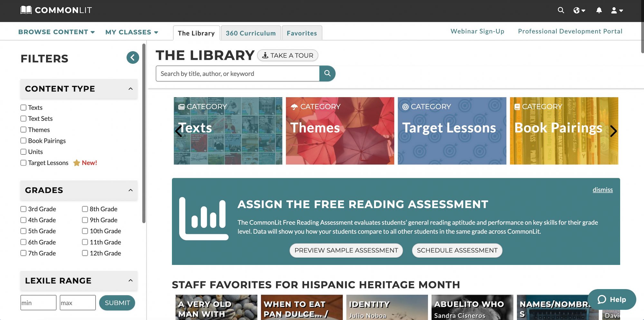Enable the Target Lessons filter checkbox

24,163
